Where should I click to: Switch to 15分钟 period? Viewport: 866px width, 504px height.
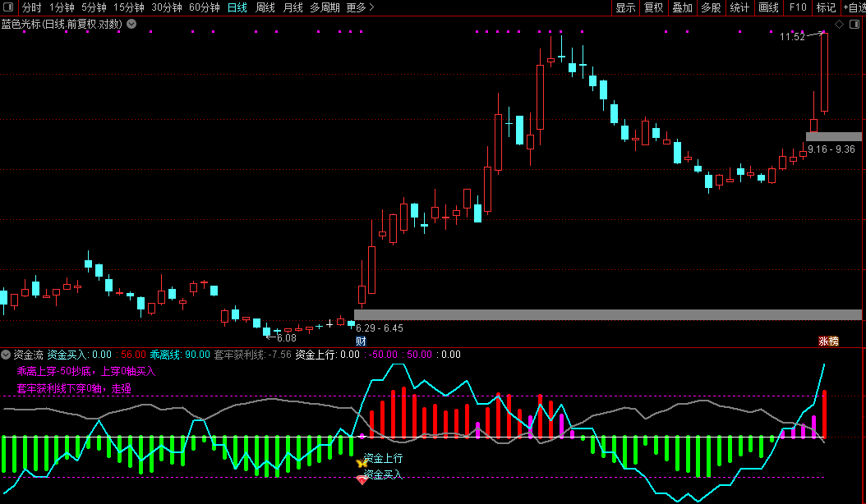(129, 7)
